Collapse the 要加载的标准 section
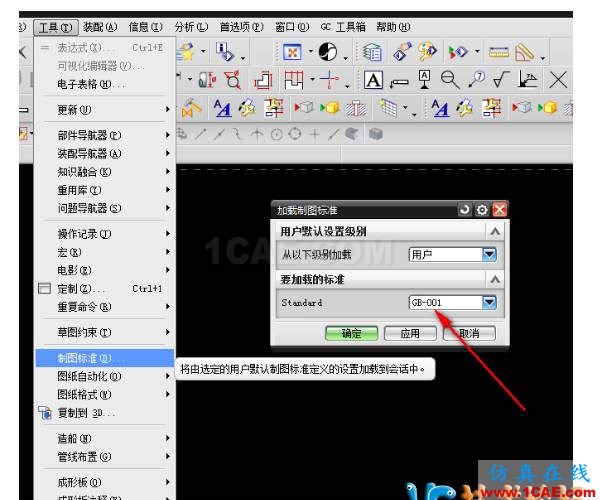 pyautogui.click(x=495, y=280)
